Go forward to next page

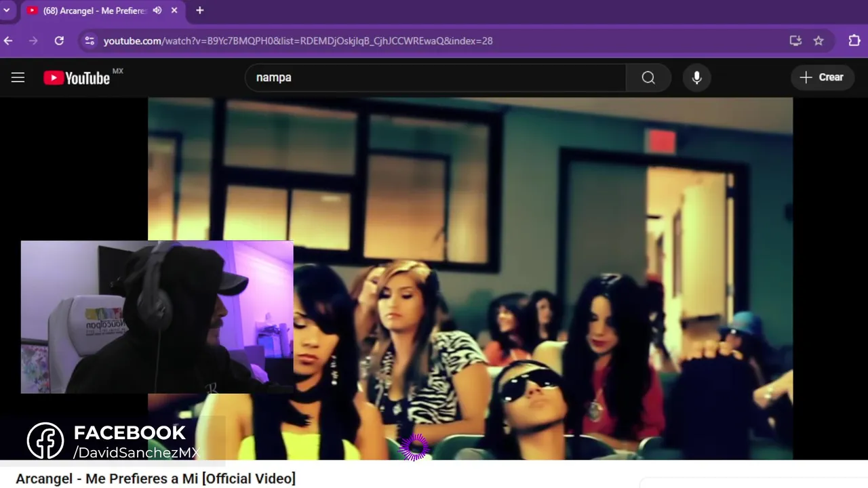pos(33,41)
